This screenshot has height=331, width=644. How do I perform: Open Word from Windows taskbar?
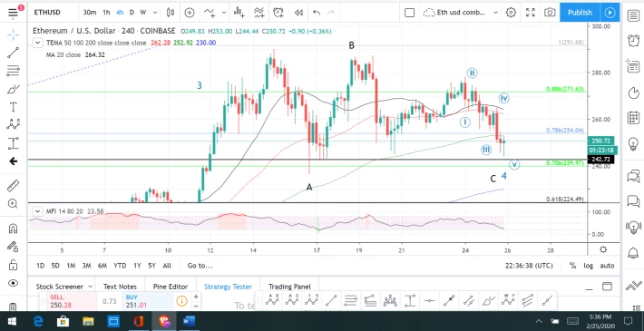pos(189,321)
